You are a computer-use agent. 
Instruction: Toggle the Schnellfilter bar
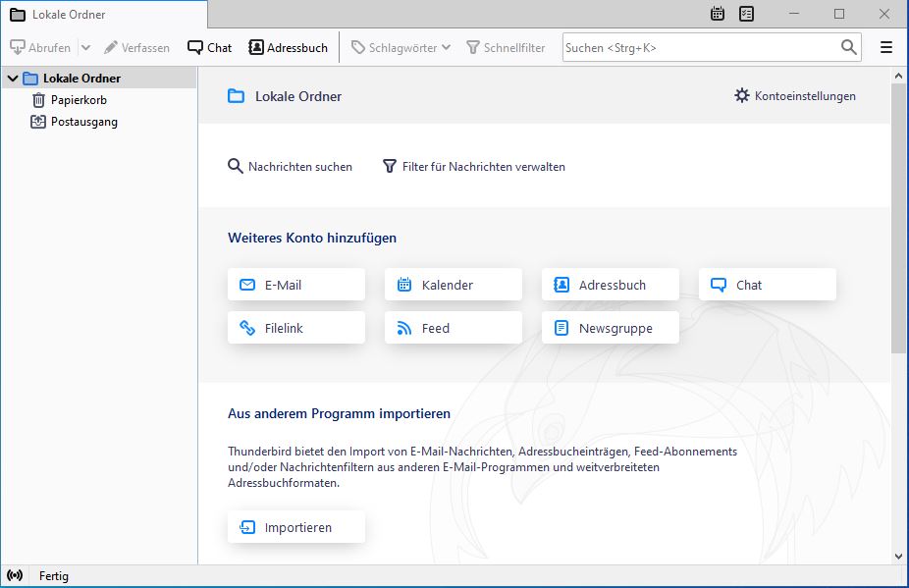click(x=506, y=47)
